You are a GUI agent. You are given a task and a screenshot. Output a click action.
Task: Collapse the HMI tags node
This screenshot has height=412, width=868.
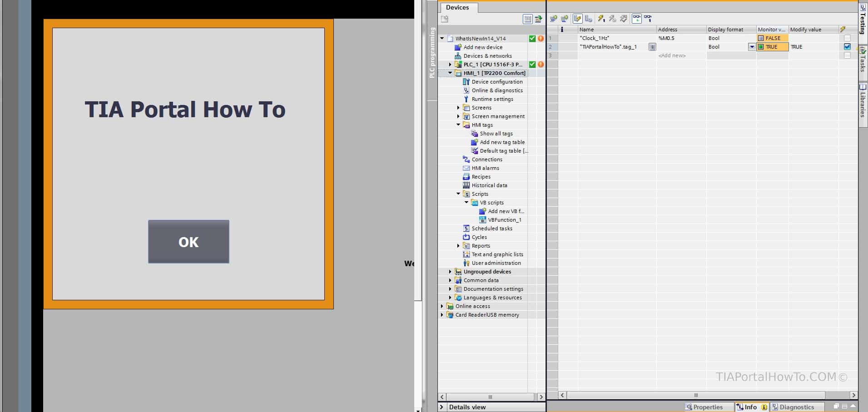[x=458, y=125]
